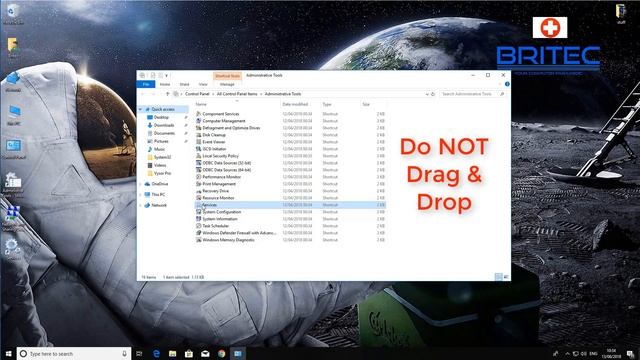The height and width of the screenshot is (360, 640).
Task: Open the Quick Access Toolbar customize dropdown
Action: click(x=167, y=76)
